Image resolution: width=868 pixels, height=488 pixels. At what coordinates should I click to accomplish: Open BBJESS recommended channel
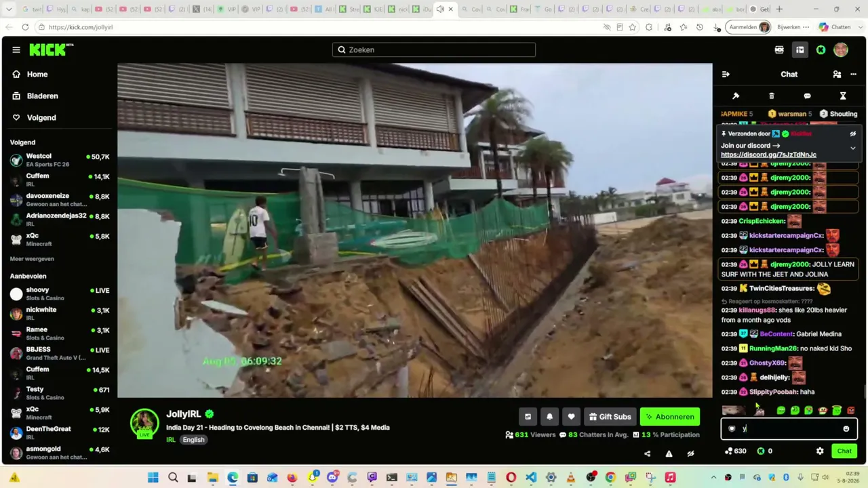coord(60,353)
